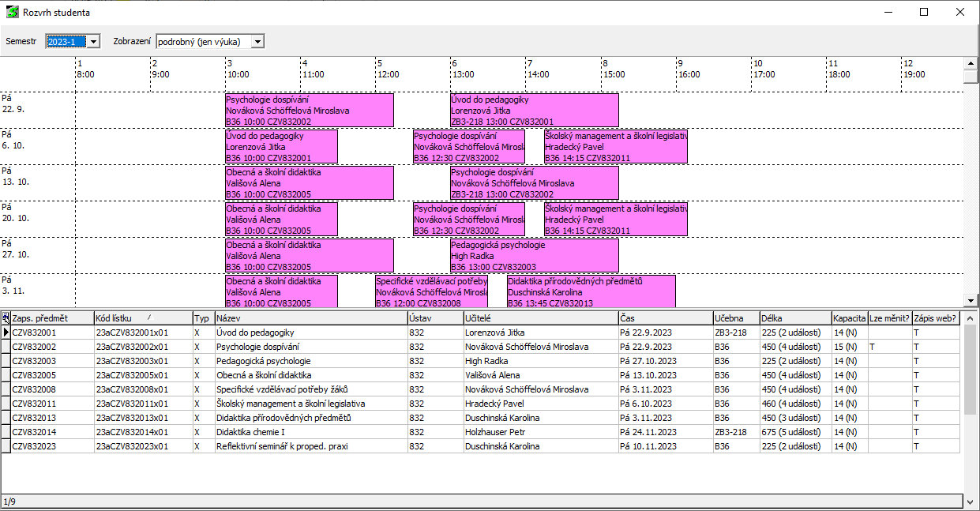Click the row indicator arrow beside CZV832001
Viewport: 980px width, 511px height.
[x=6, y=333]
